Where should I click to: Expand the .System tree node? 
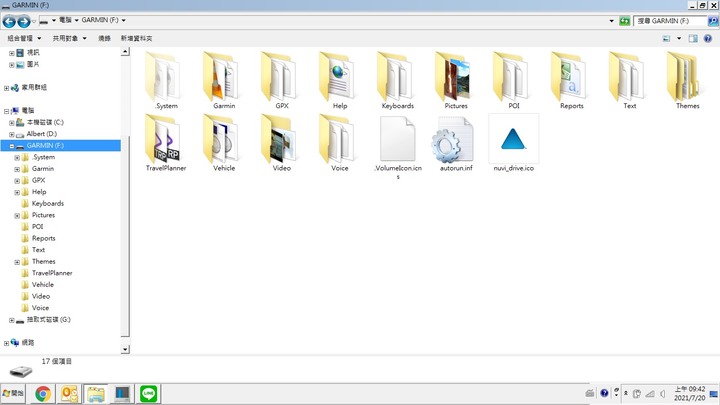click(x=17, y=158)
